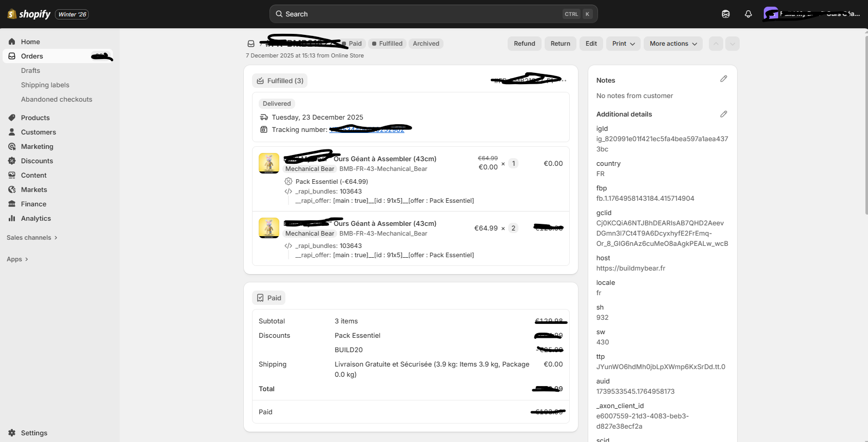Click the first Mechanical Bear product thumbnail

[x=269, y=163]
